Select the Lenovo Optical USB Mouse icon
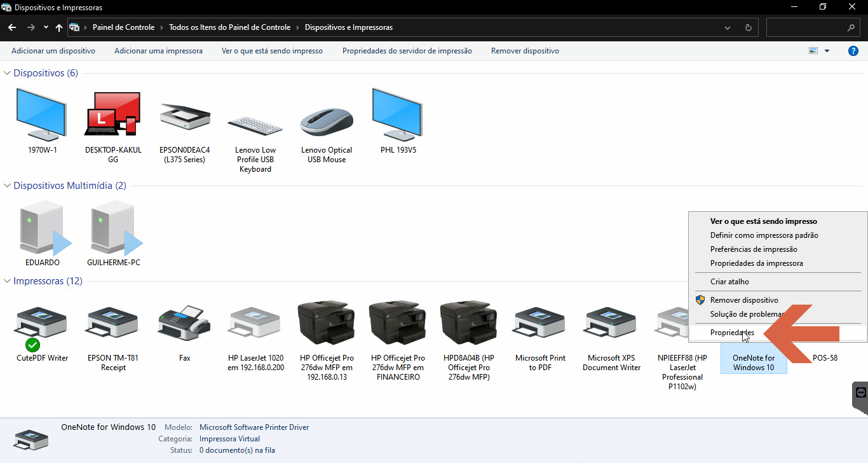The width and height of the screenshot is (868, 463). tap(327, 122)
